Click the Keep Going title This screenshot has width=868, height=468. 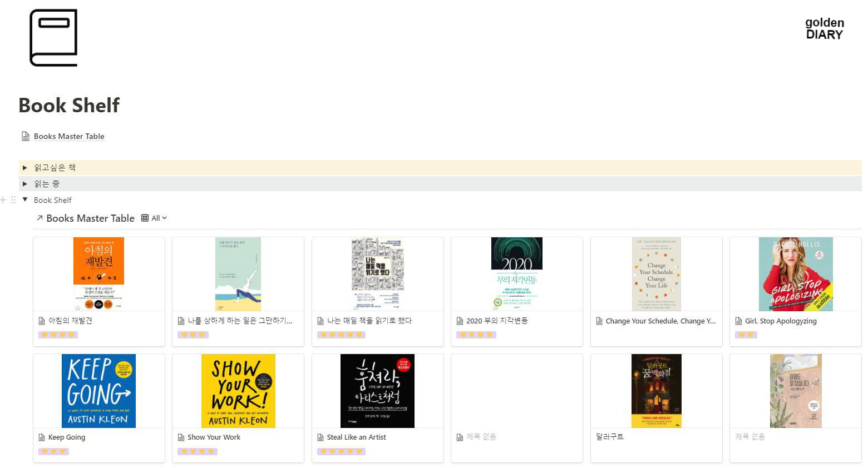pyautogui.click(x=67, y=437)
